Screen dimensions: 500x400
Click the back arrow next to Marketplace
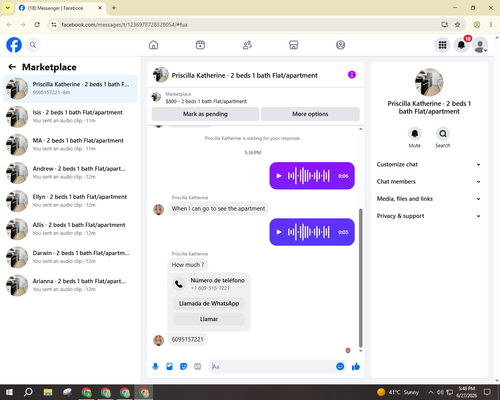(x=12, y=67)
